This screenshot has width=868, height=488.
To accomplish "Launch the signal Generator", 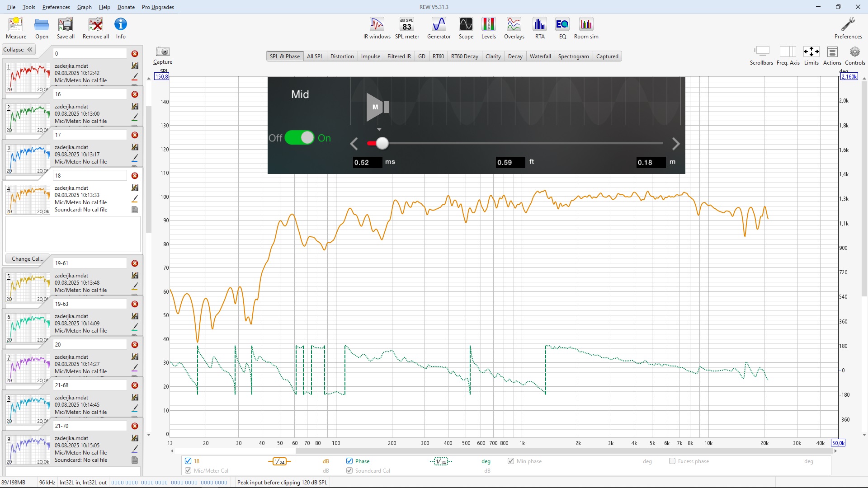I will [439, 28].
